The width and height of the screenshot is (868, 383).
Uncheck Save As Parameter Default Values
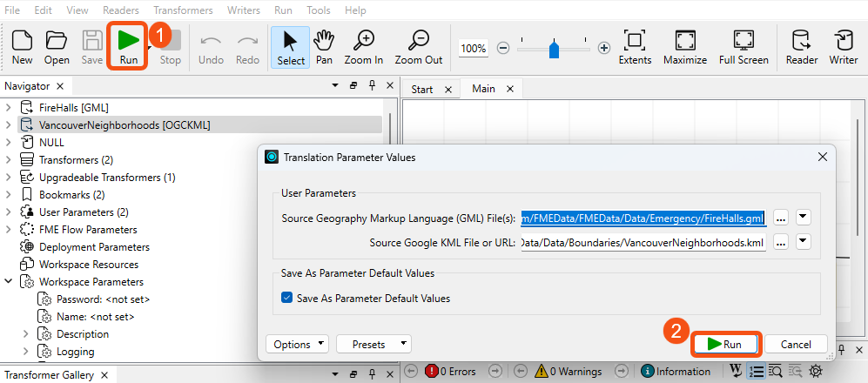tap(287, 298)
